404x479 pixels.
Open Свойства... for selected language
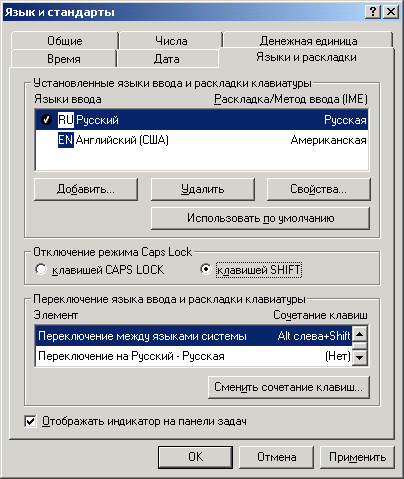[x=318, y=189]
